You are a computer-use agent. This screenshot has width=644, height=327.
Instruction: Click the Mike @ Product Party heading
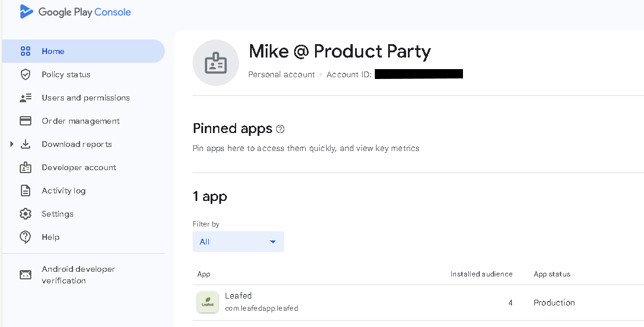coord(339,52)
